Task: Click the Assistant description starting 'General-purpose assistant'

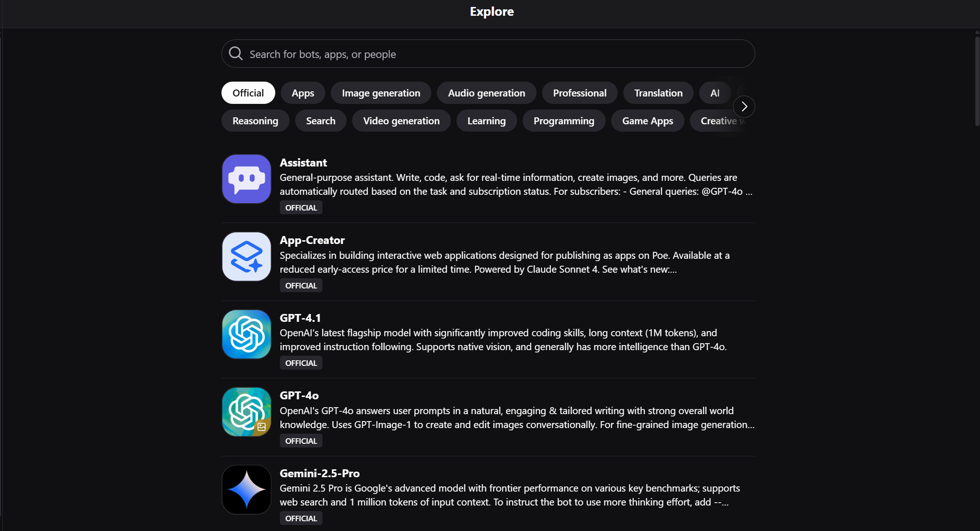Action: pos(516,185)
